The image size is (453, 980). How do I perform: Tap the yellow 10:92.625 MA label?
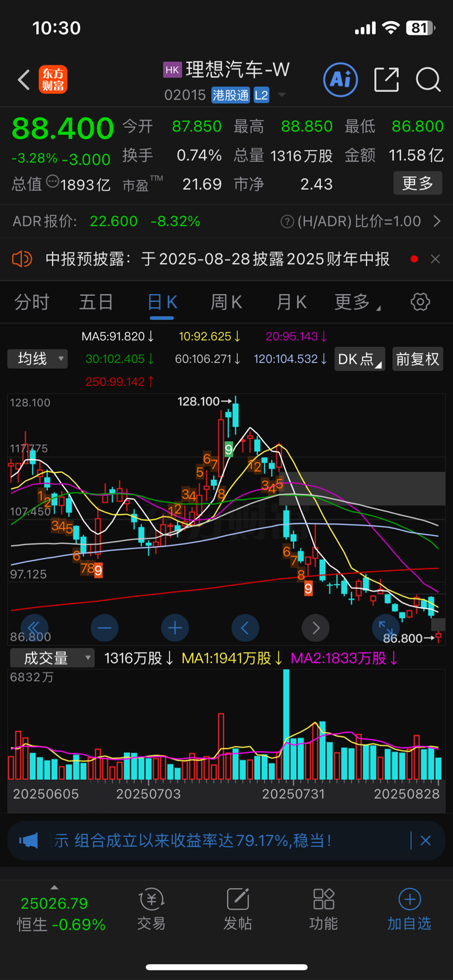(x=210, y=336)
